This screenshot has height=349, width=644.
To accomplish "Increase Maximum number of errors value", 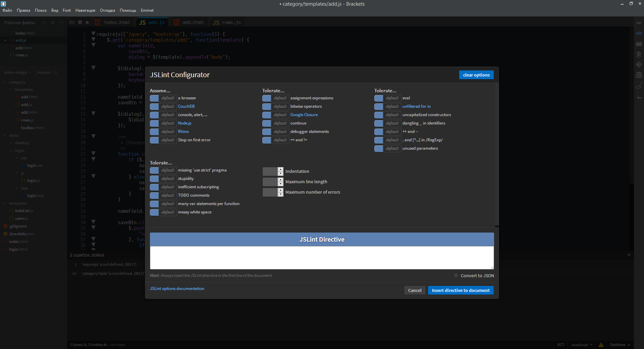I will [x=281, y=190].
